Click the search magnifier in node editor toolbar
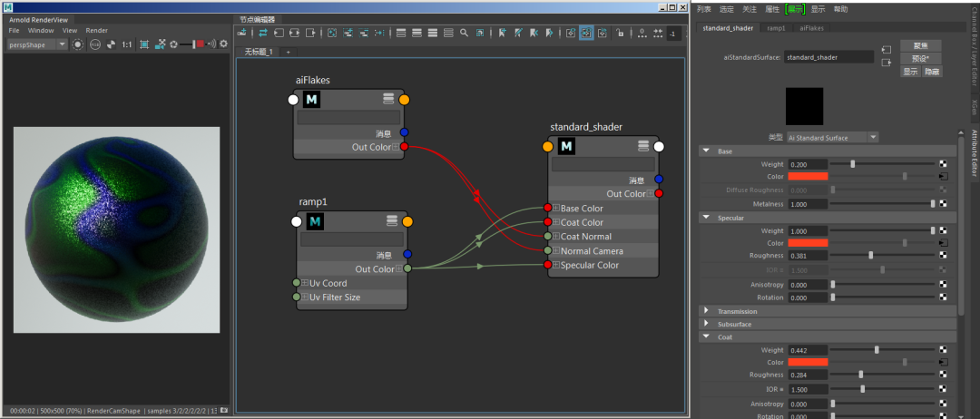Viewport: 980px width, 419px height. (x=464, y=33)
